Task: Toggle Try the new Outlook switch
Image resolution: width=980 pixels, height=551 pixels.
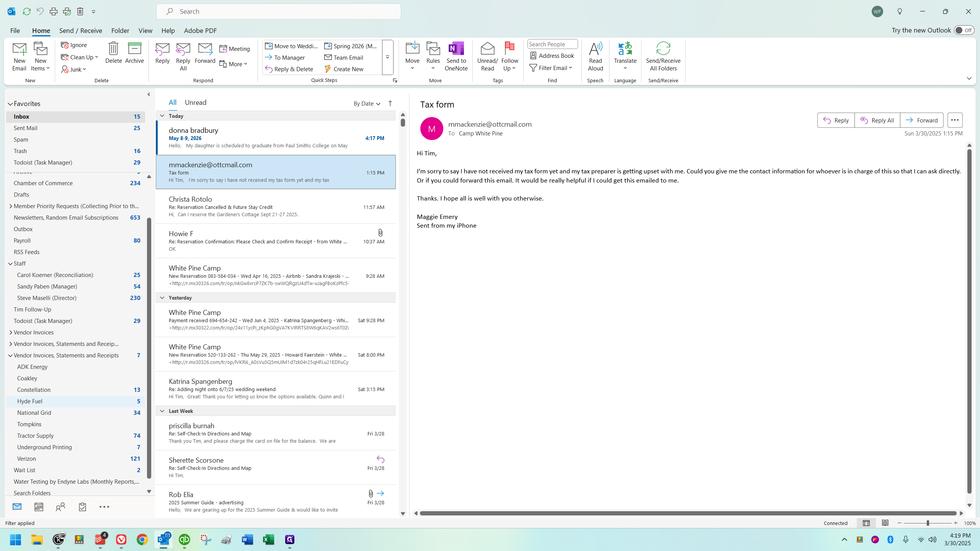Action: [964, 30]
